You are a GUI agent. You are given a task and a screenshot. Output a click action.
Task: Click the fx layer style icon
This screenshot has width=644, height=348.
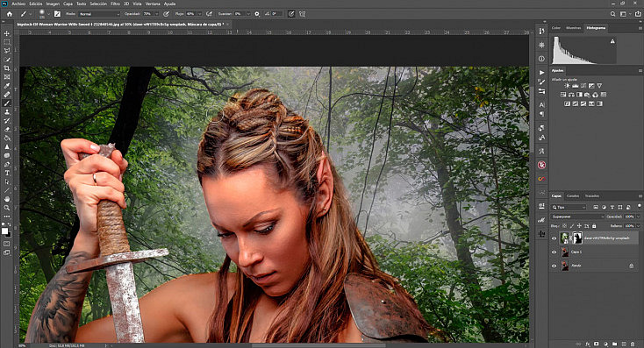click(587, 344)
